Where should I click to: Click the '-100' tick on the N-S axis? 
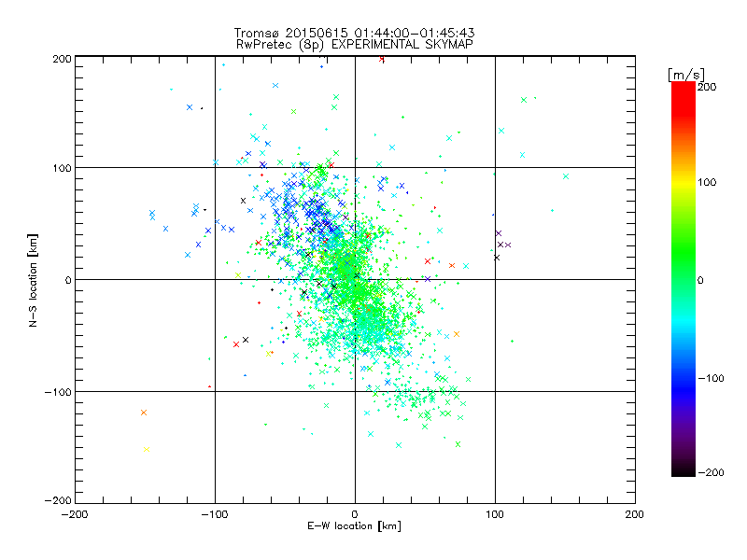58,392
